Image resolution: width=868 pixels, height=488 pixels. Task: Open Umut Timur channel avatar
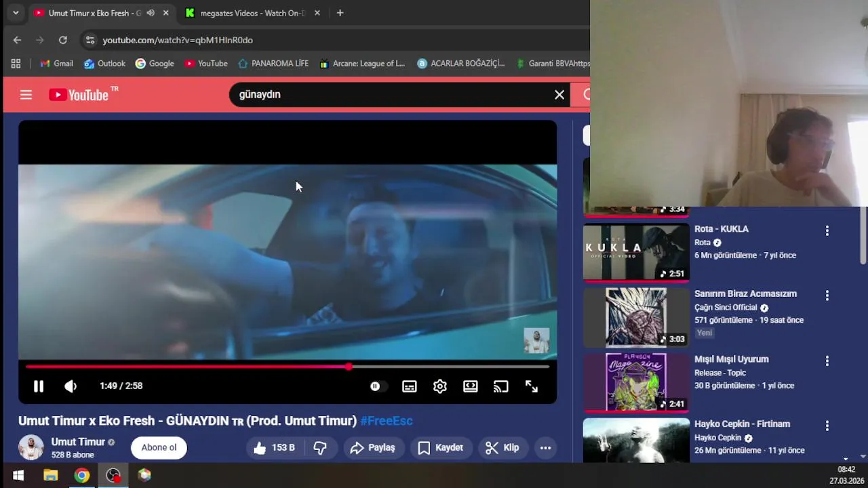tap(31, 447)
